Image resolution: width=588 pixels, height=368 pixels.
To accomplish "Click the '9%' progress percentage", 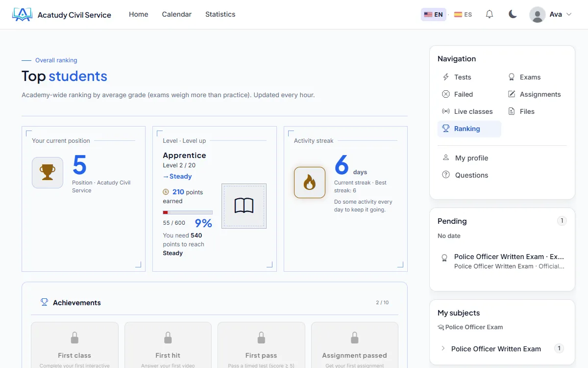I will [203, 223].
